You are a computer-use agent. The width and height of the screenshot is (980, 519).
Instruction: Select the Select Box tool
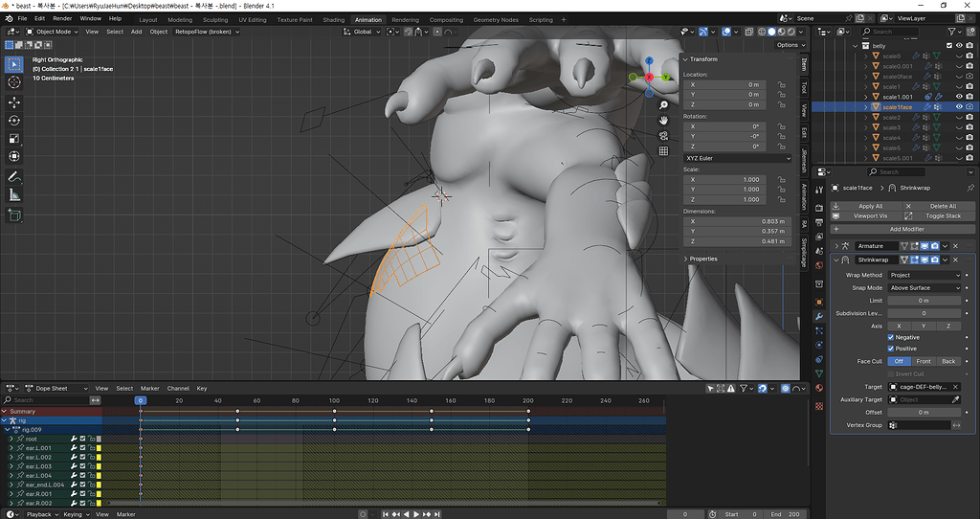point(14,64)
